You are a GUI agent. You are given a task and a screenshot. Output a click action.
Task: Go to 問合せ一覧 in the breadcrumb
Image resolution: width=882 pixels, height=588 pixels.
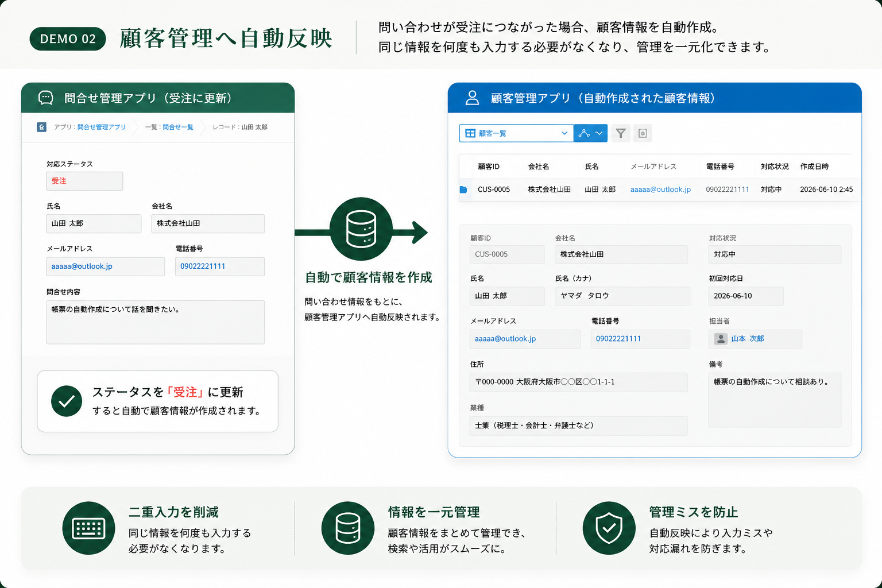tap(178, 127)
